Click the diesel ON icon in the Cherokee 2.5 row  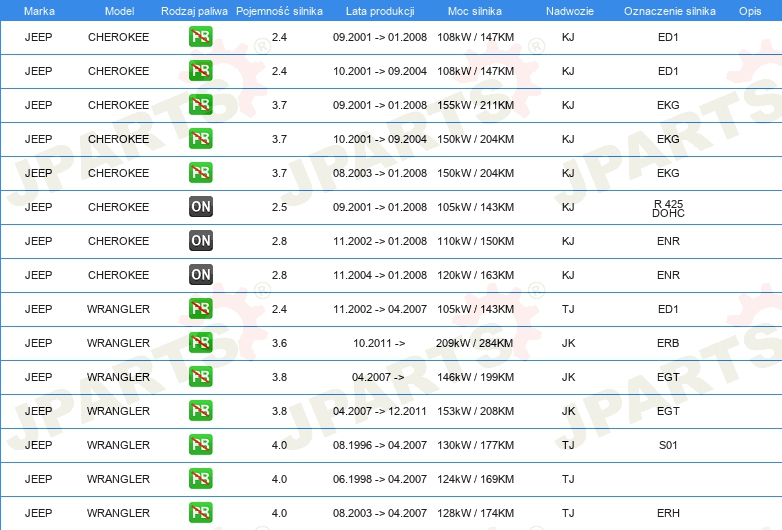[201, 207]
